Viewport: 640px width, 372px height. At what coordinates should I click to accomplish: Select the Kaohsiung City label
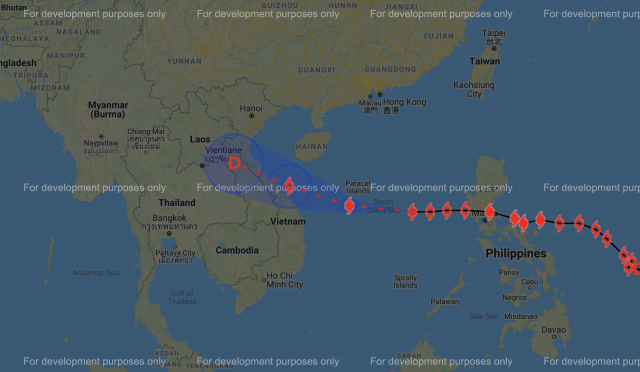tap(474, 89)
